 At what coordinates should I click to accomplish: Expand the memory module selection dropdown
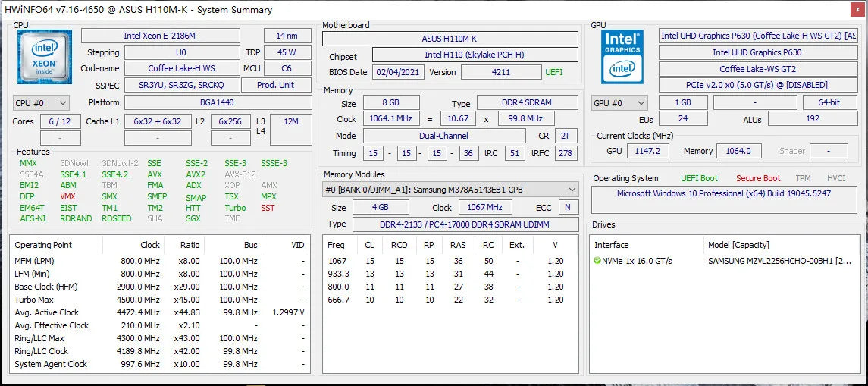tap(450, 190)
